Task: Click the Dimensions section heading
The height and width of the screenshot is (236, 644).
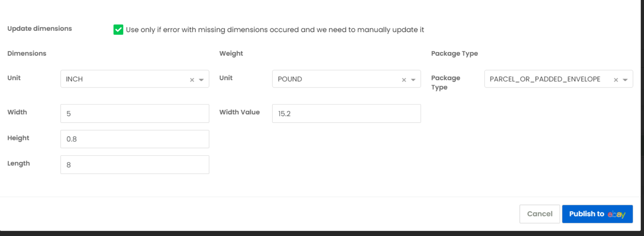Action: (27, 53)
